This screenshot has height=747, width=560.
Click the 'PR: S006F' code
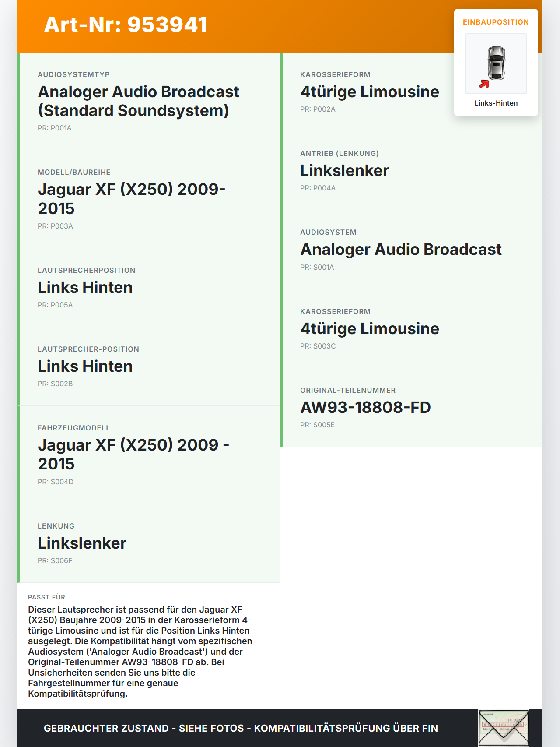click(55, 560)
